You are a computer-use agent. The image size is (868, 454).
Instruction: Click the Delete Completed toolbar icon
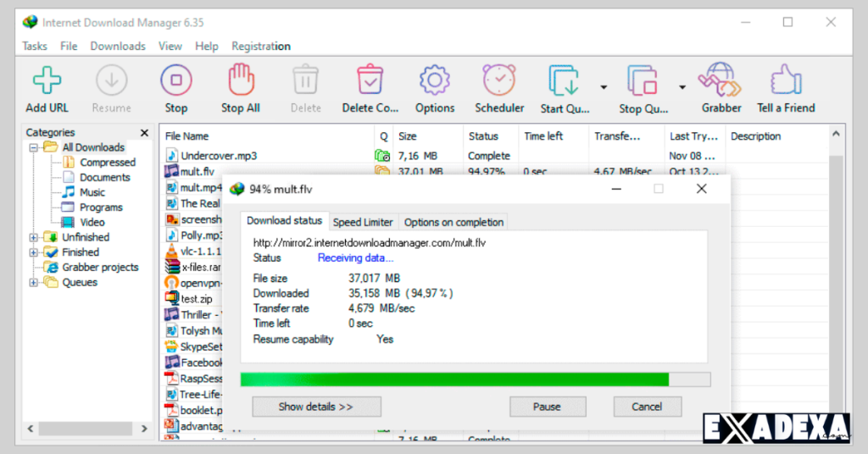point(370,80)
